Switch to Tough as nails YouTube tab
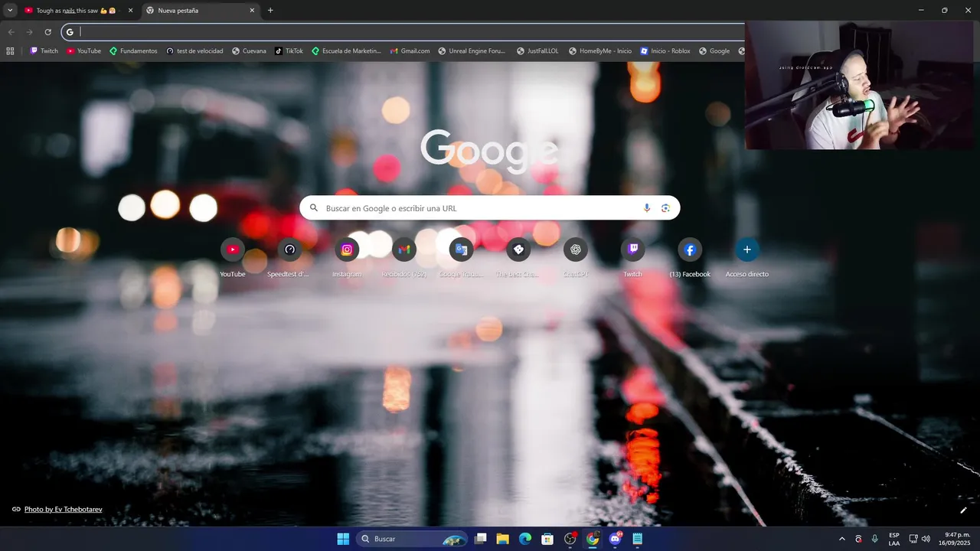The image size is (980, 551). 79,11
